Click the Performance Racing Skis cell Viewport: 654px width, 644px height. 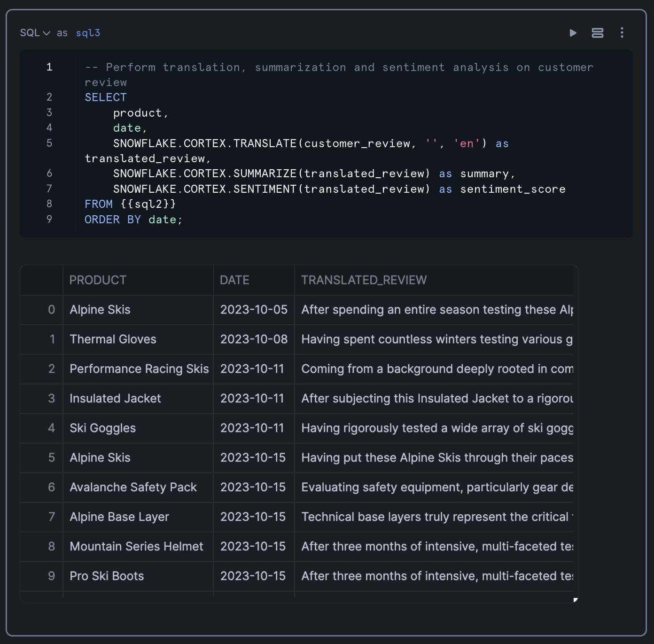(x=139, y=369)
